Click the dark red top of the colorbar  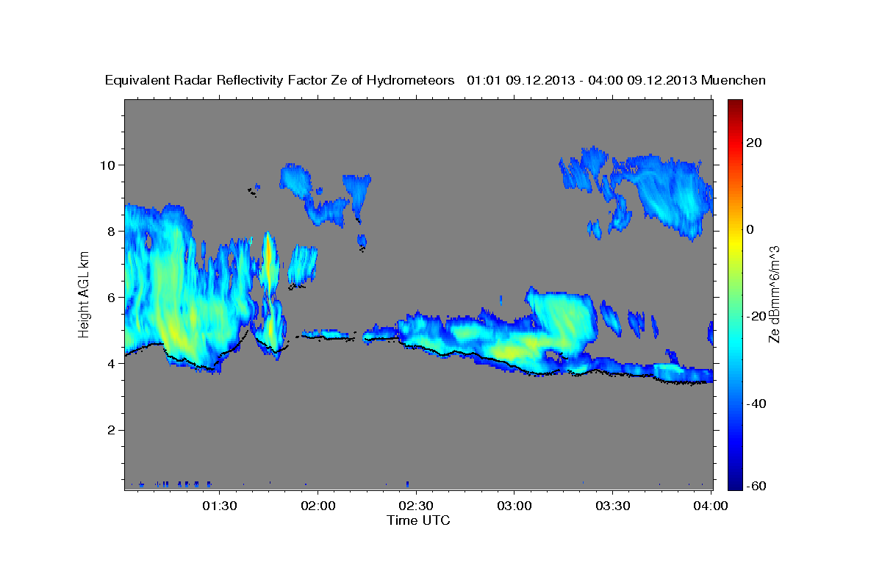735,107
